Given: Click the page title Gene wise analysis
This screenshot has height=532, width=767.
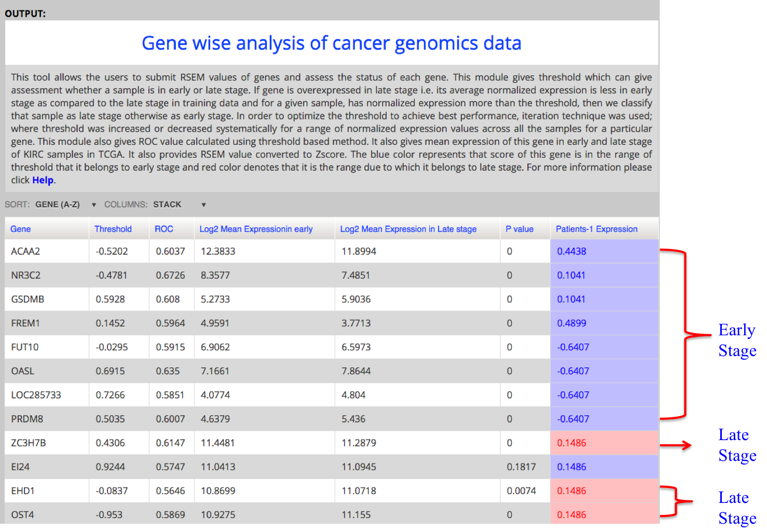Looking at the screenshot, I should tap(331, 43).
